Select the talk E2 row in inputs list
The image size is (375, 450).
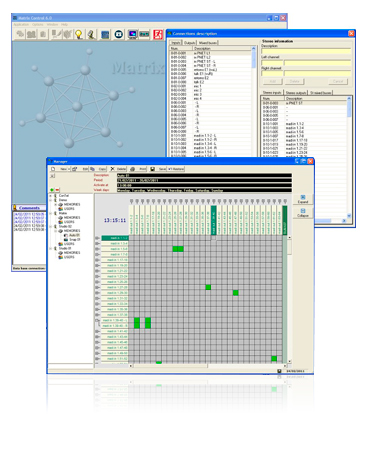[211, 82]
